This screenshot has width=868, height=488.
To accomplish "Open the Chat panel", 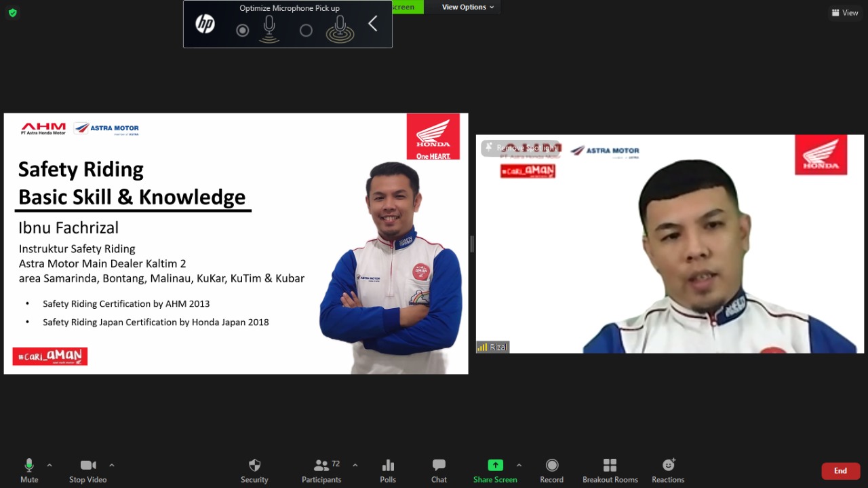I will click(x=439, y=470).
